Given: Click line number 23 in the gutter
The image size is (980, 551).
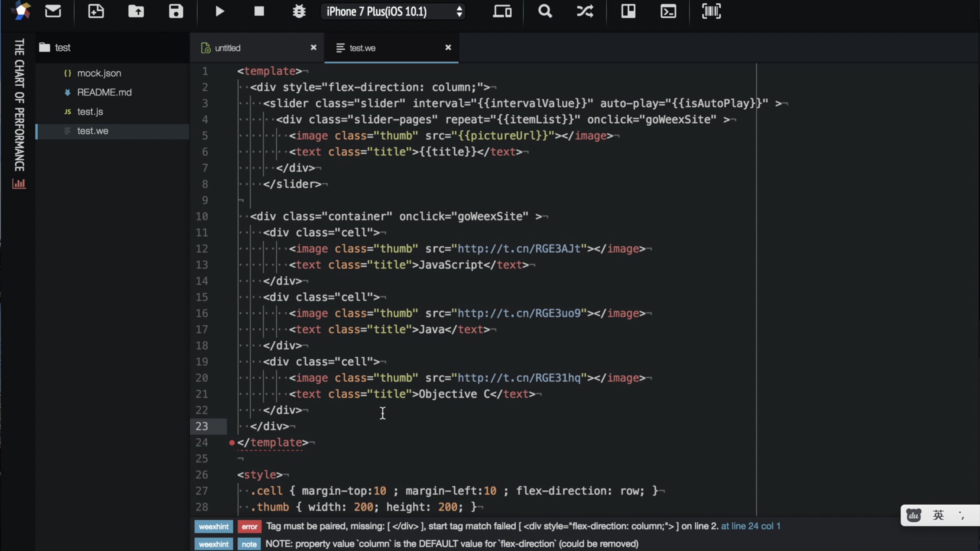Looking at the screenshot, I should [202, 426].
